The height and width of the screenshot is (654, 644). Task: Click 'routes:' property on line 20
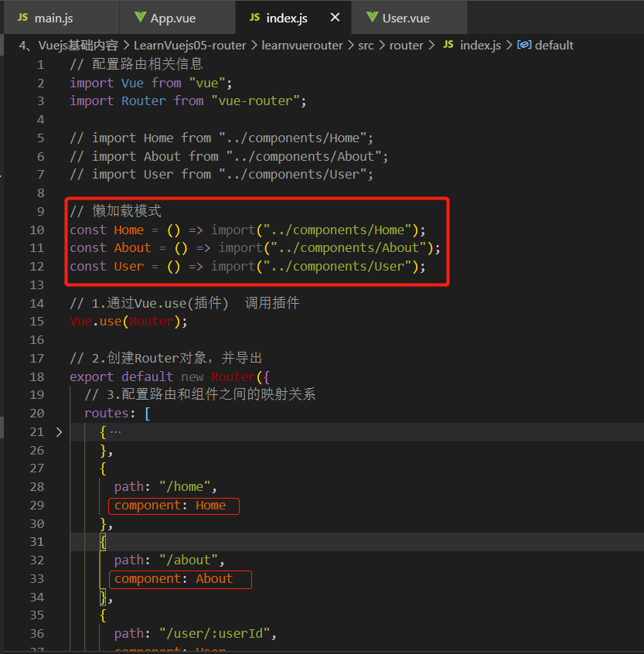coord(110,413)
